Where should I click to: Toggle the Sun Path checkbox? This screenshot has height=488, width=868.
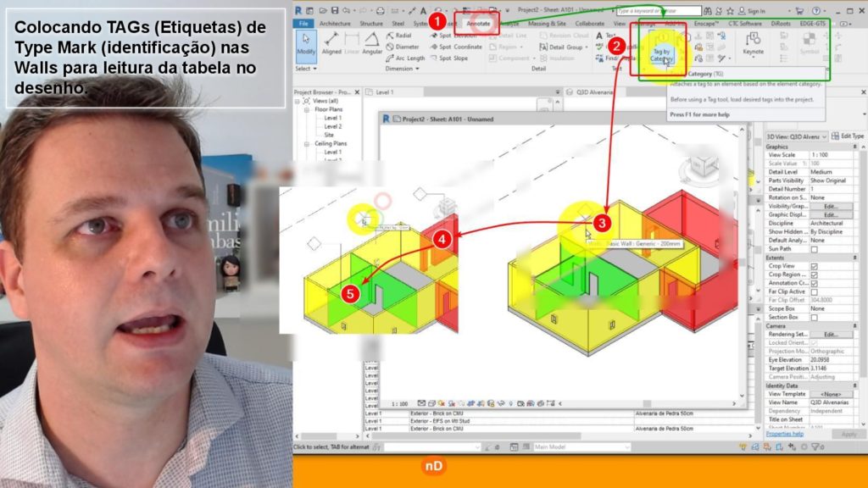(x=815, y=249)
